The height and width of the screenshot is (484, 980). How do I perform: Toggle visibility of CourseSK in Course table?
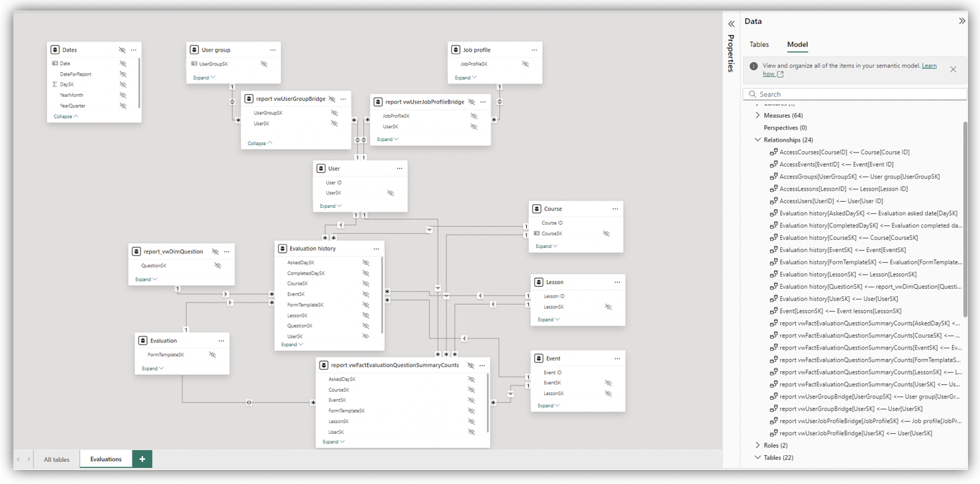tap(606, 234)
